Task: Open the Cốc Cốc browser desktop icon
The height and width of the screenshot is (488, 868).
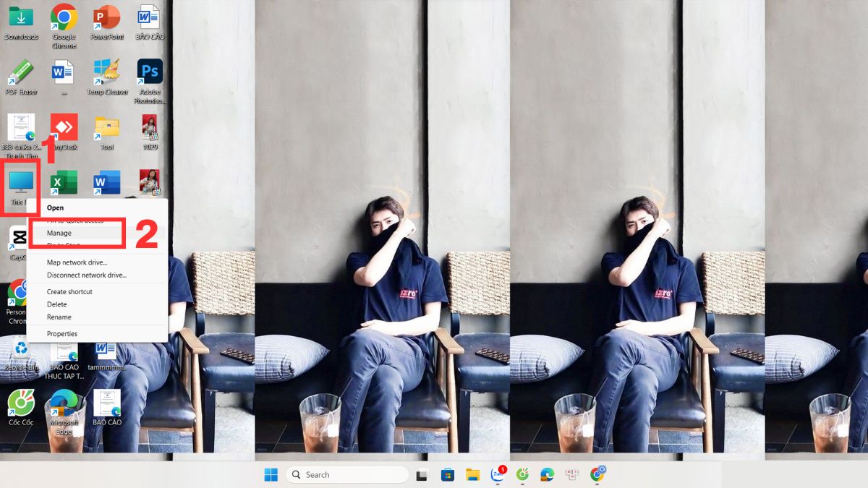Action: pos(21,403)
